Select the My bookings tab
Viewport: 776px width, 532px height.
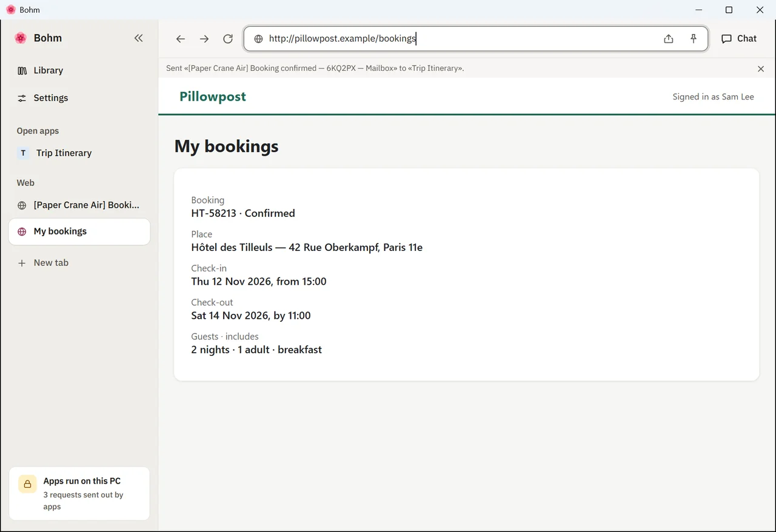(79, 231)
